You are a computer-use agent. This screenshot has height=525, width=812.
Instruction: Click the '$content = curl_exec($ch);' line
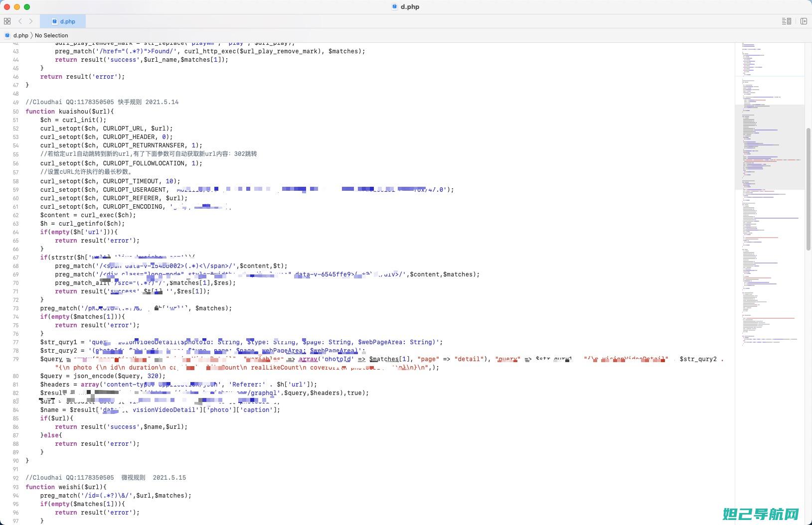pos(88,215)
